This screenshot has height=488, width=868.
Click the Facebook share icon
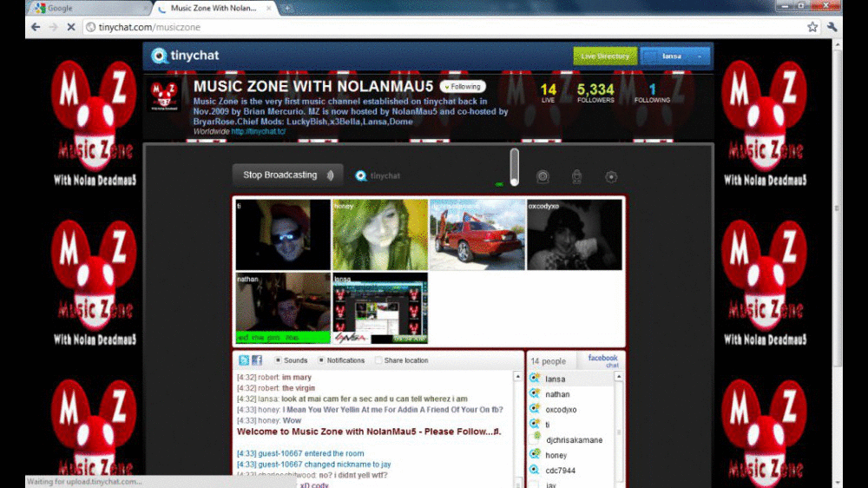click(257, 360)
